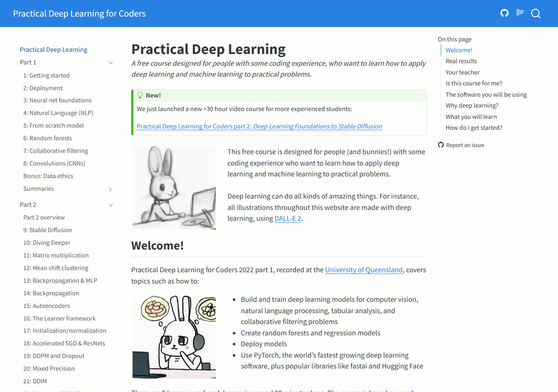Open Practical Deep Learning for Coders part 2 link
Screen dimensions: 558x392
click(x=259, y=126)
